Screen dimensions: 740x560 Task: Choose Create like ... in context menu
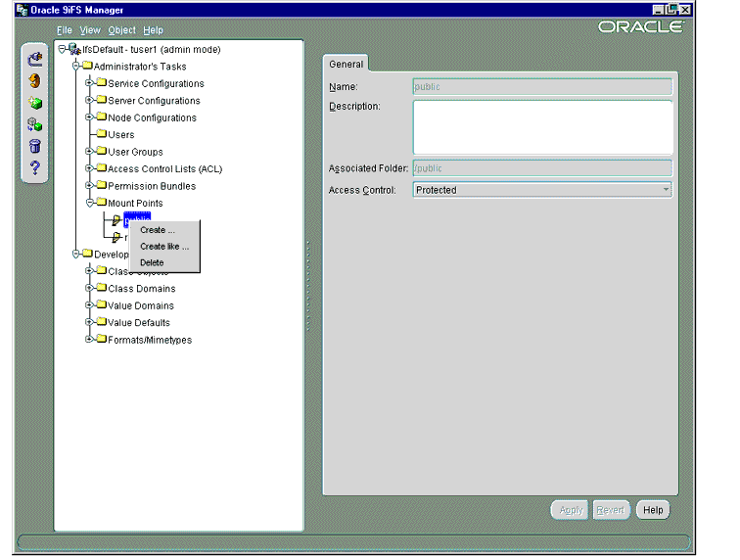click(x=164, y=247)
